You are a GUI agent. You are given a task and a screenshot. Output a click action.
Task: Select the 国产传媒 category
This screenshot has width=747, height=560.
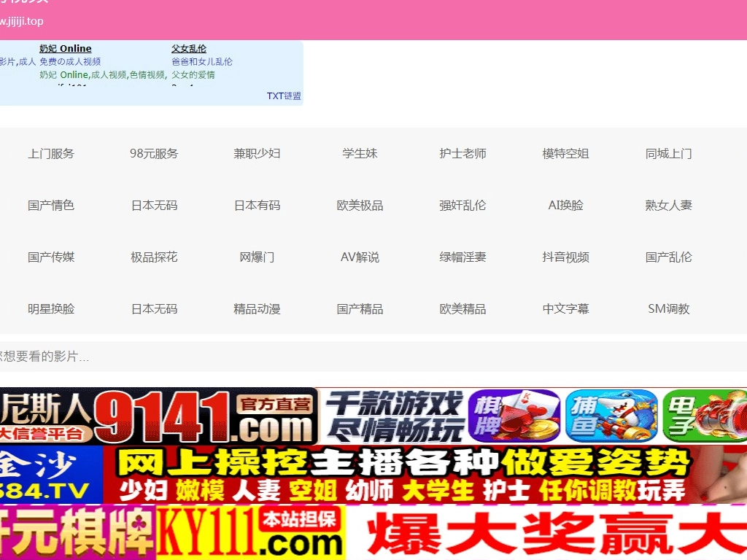(x=51, y=257)
